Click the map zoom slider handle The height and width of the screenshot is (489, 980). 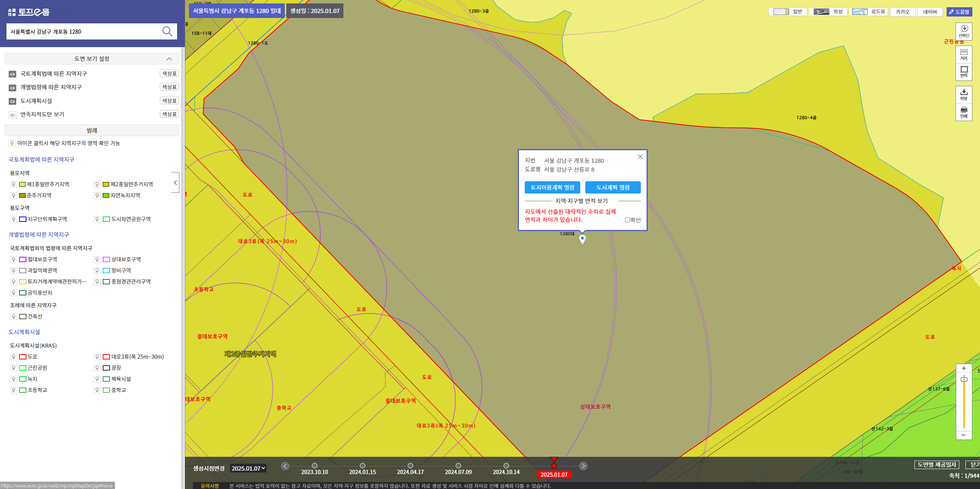point(964,379)
